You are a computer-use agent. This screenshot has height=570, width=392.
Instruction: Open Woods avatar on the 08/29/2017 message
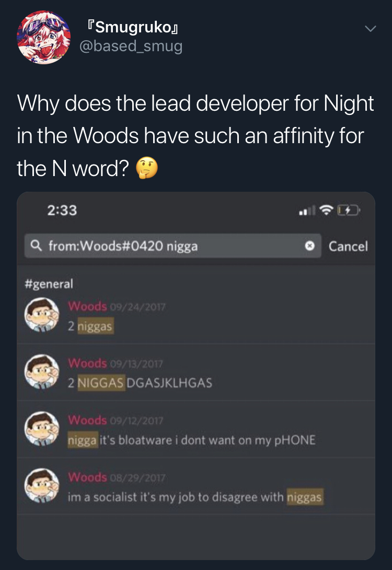(x=42, y=485)
